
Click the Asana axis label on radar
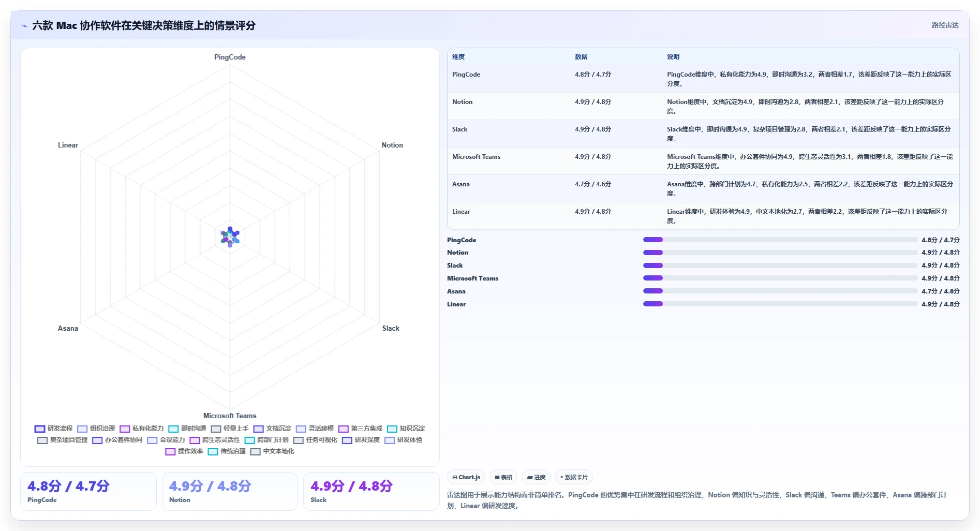pyautogui.click(x=68, y=328)
